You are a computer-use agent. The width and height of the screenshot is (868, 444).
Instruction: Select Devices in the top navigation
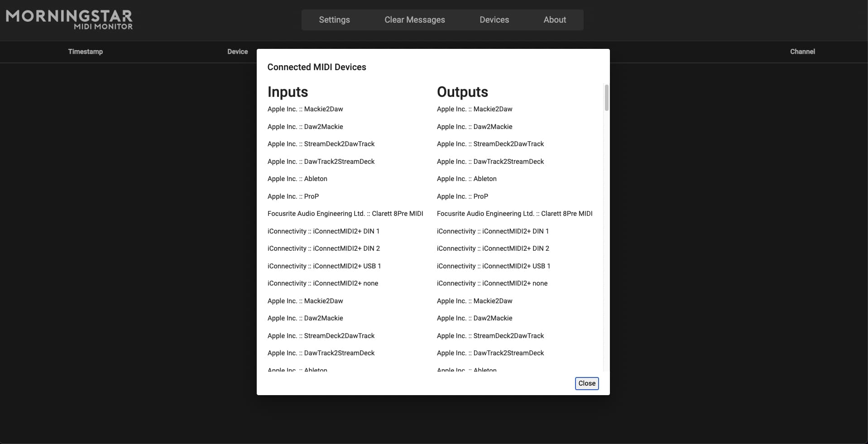pyautogui.click(x=494, y=20)
